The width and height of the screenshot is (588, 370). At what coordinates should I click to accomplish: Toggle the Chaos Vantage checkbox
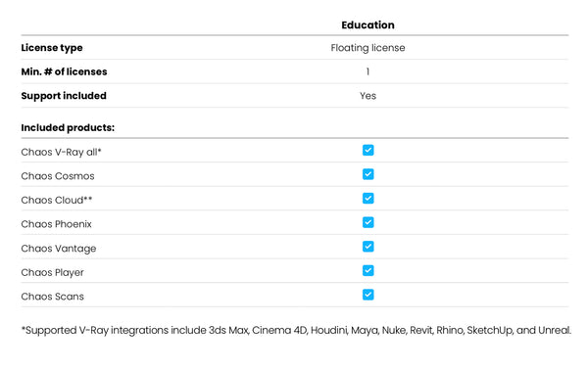pyautogui.click(x=367, y=247)
